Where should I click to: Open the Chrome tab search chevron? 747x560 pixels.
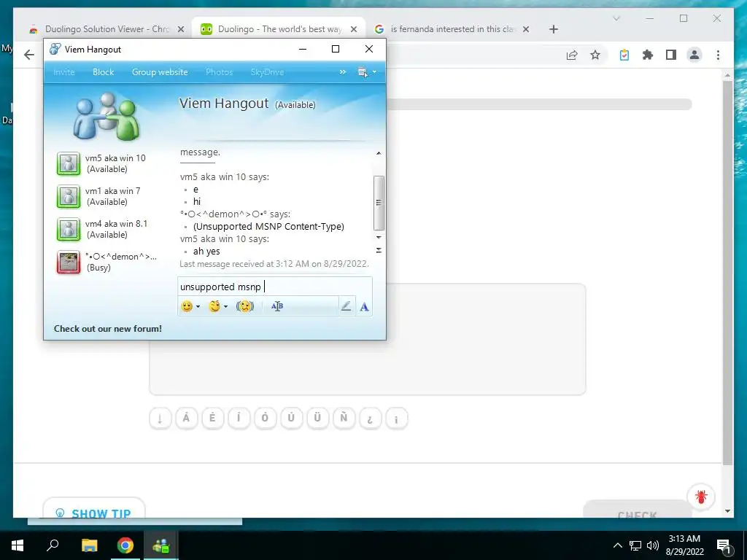click(x=616, y=18)
